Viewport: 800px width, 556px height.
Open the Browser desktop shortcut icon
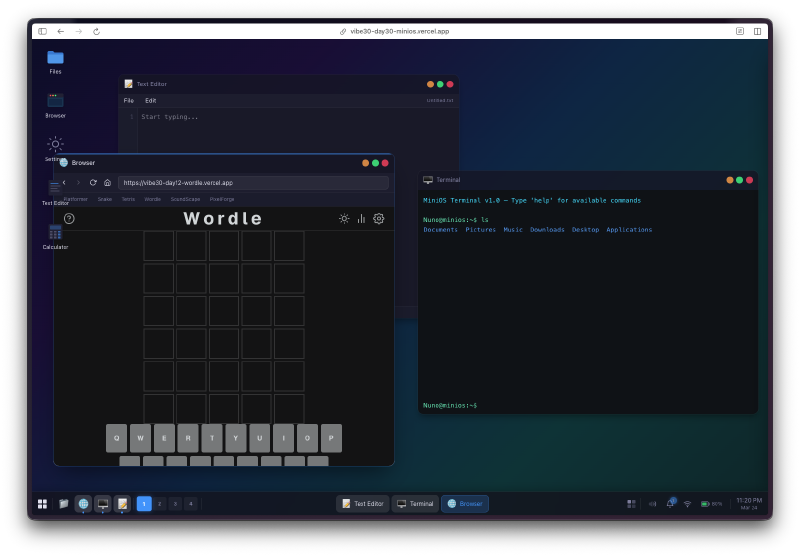55,106
